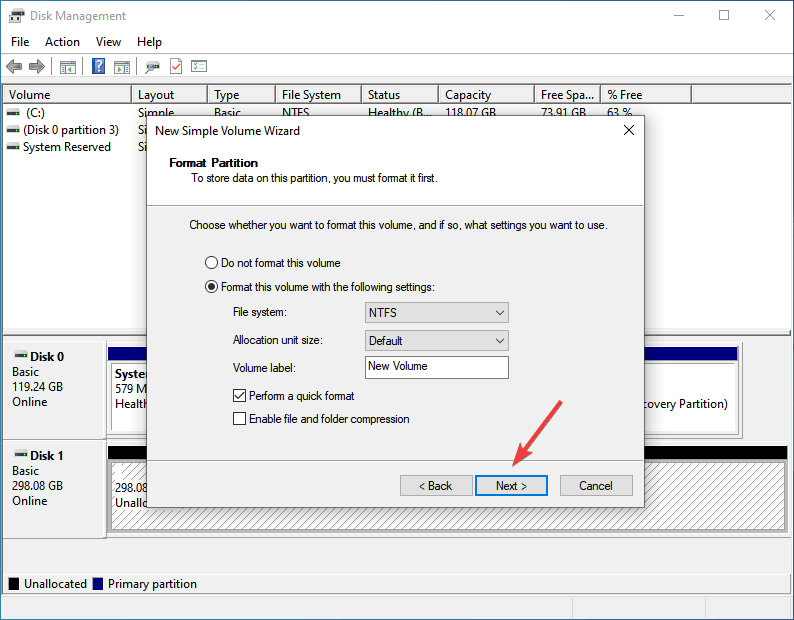Click the Disk 1 drive icon

(20, 454)
